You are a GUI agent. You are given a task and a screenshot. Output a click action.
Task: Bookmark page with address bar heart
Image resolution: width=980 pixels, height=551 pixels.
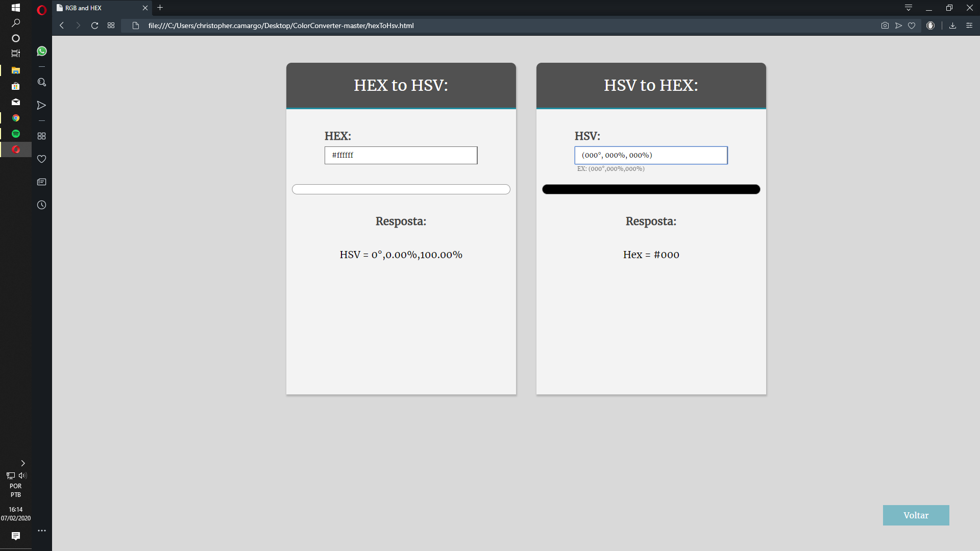click(912, 26)
